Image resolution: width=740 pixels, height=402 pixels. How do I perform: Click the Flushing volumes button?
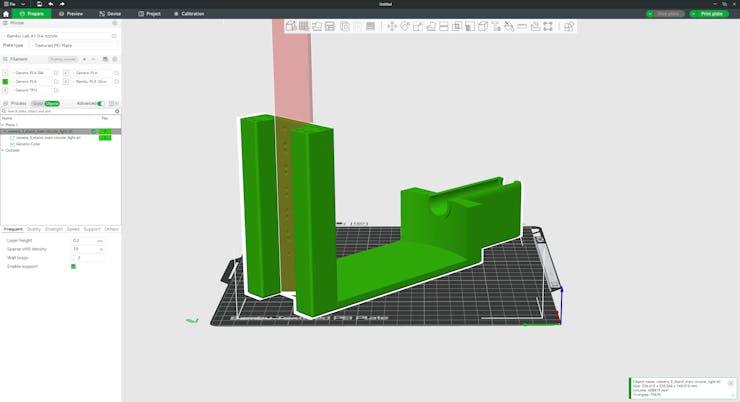coord(63,59)
